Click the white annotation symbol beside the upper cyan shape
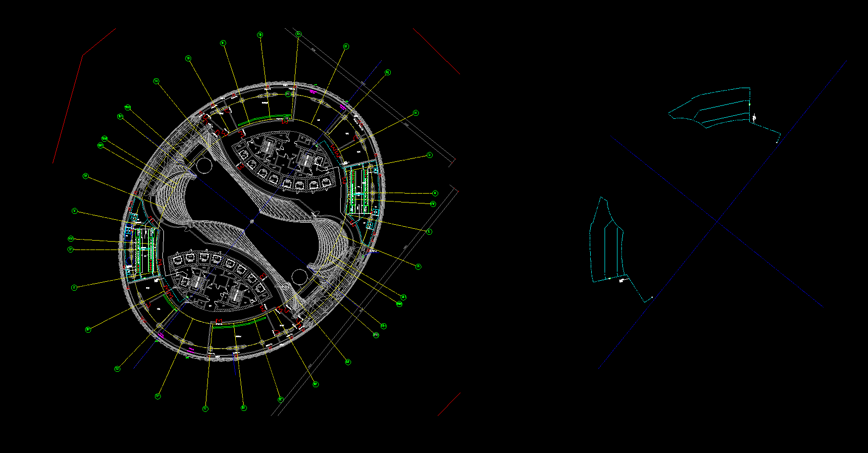Screen dimensions: 868x453 [754, 117]
